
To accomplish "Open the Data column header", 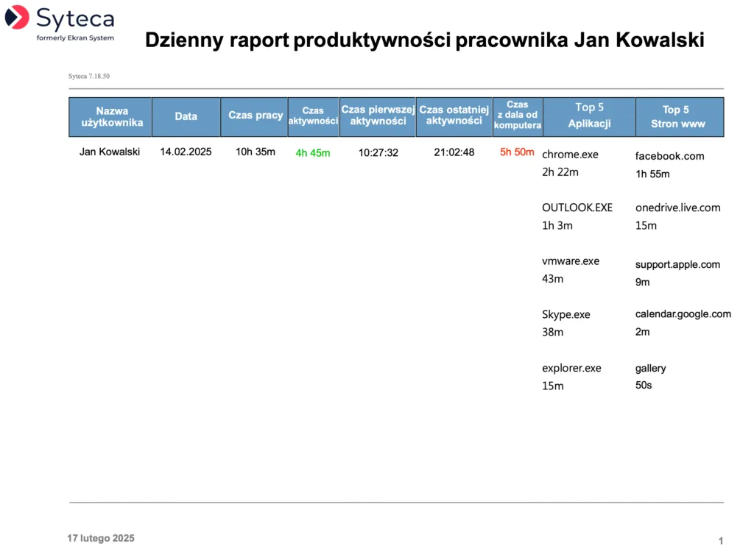I will 186,116.
